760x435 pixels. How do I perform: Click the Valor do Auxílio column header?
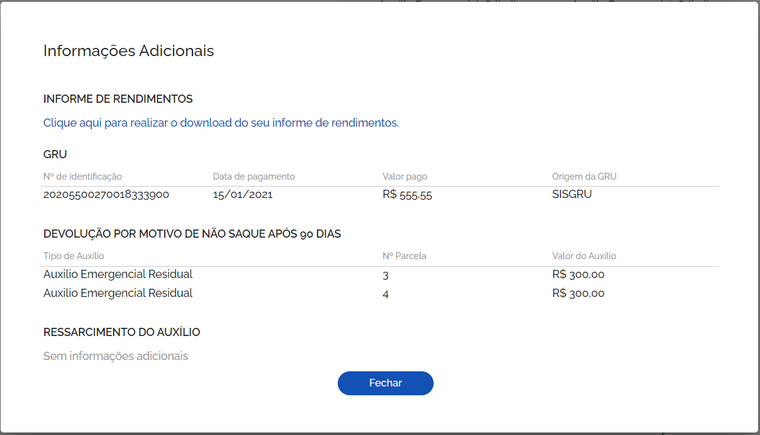tap(584, 256)
